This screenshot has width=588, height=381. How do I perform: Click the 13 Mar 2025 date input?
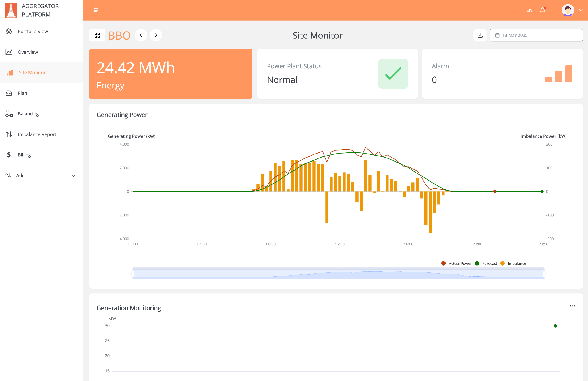(536, 35)
